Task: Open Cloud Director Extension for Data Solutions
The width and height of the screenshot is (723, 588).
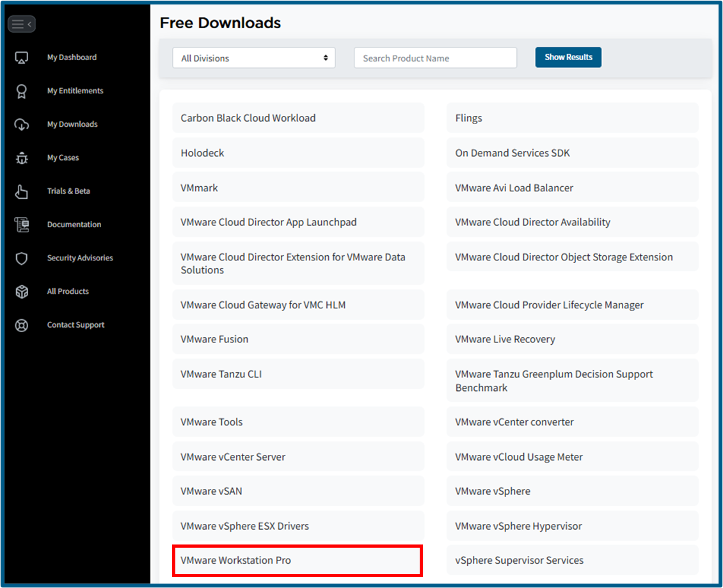Action: pyautogui.click(x=298, y=264)
